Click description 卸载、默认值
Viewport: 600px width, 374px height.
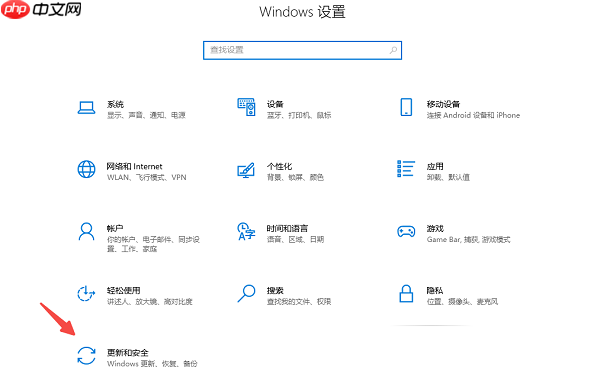[x=448, y=177]
